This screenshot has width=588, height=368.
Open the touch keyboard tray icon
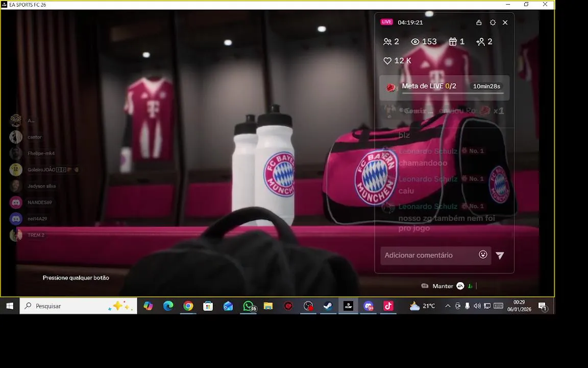click(x=498, y=306)
